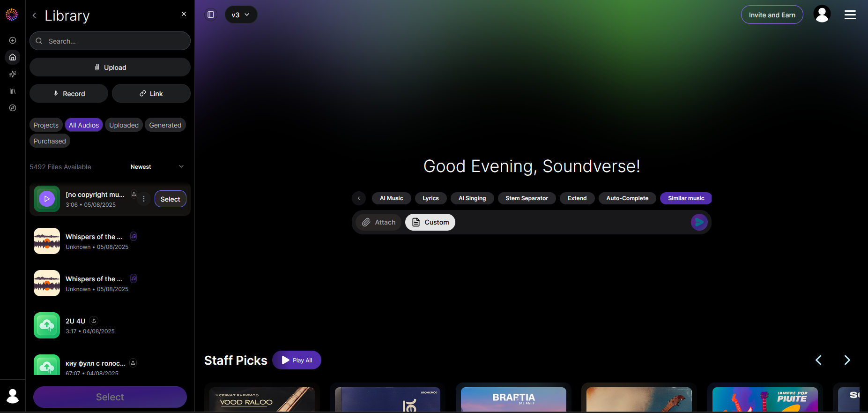Image resolution: width=868 pixels, height=413 pixels.
Task: Click the upload icon next to 2U 4U
Action: pyautogui.click(x=94, y=321)
